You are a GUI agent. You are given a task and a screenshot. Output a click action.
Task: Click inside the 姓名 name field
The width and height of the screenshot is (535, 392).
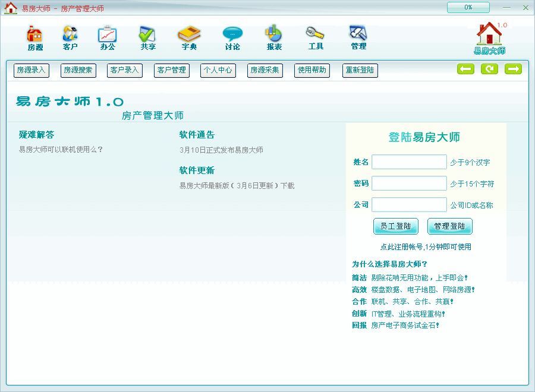click(x=409, y=162)
